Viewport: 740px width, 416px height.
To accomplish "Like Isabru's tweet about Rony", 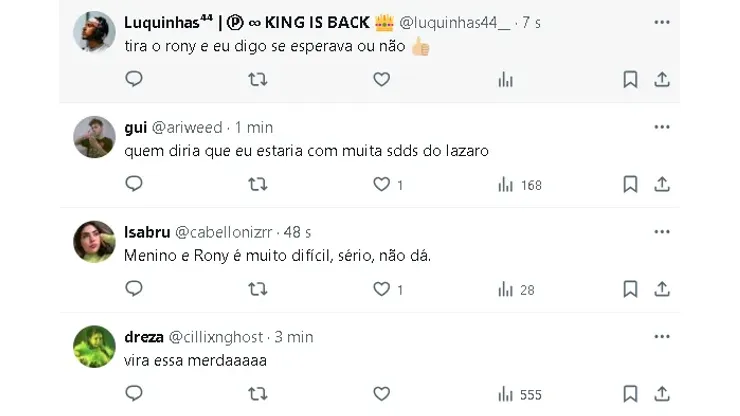I will 381,289.
